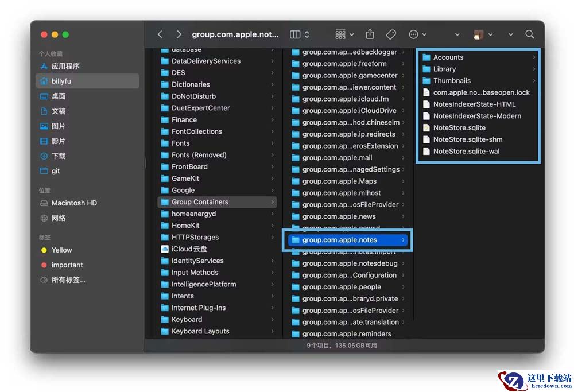Click the Tag icon in toolbar

click(x=390, y=34)
